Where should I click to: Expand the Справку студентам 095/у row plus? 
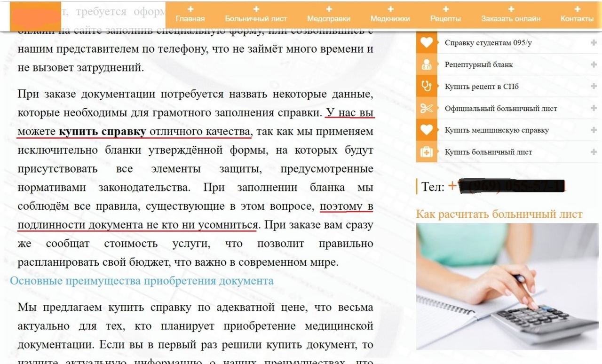pos(594,43)
